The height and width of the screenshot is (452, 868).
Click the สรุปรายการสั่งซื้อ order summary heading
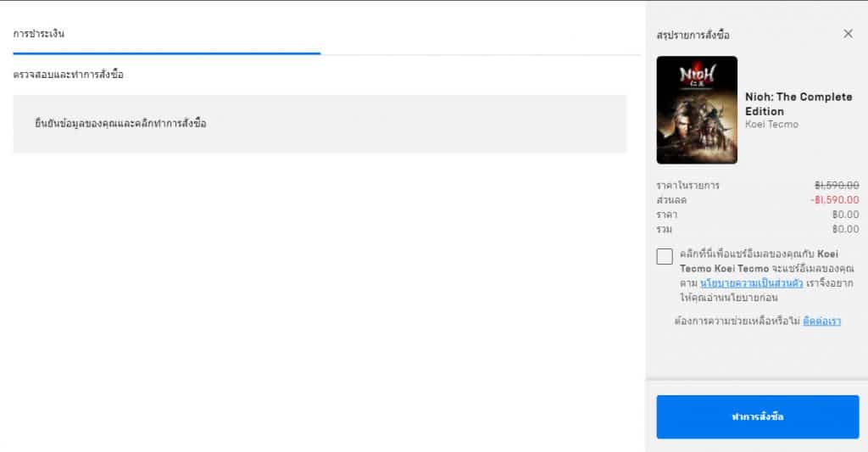(x=693, y=35)
